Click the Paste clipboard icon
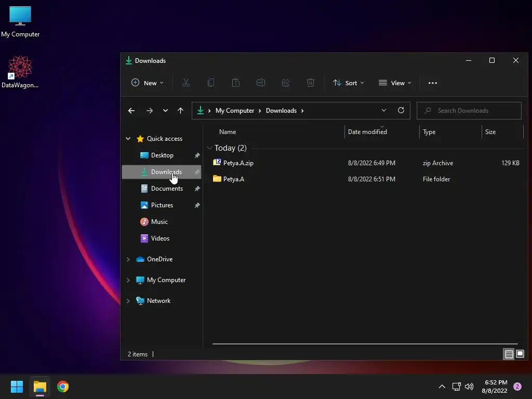532x399 pixels. 236,83
